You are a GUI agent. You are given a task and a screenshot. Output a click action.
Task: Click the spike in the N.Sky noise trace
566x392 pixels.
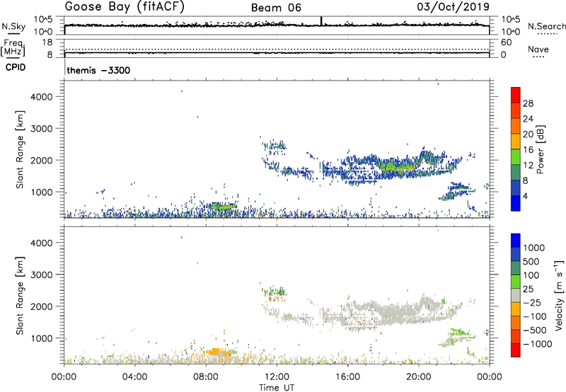point(321,21)
